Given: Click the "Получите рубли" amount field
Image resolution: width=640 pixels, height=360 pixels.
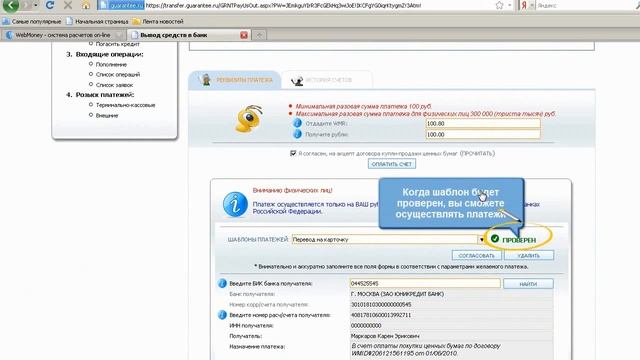Looking at the screenshot, I should [x=483, y=134].
